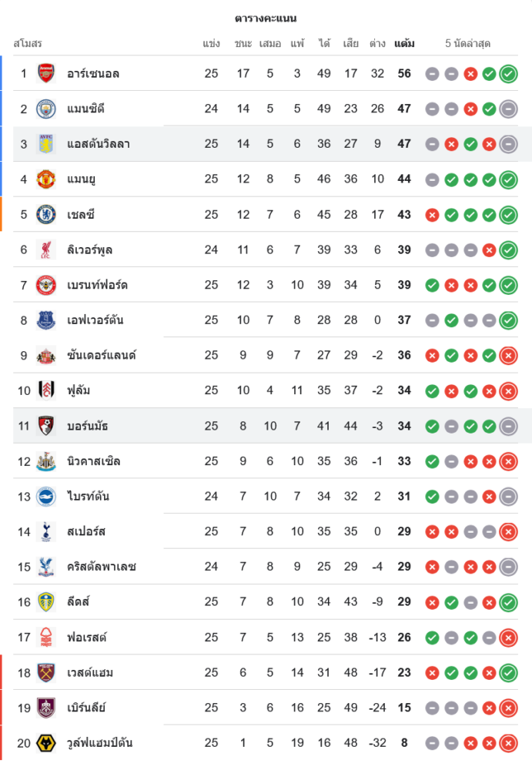Open the เอฟเวอร์ตัน team link
The width and height of the screenshot is (532, 770).
point(95,320)
